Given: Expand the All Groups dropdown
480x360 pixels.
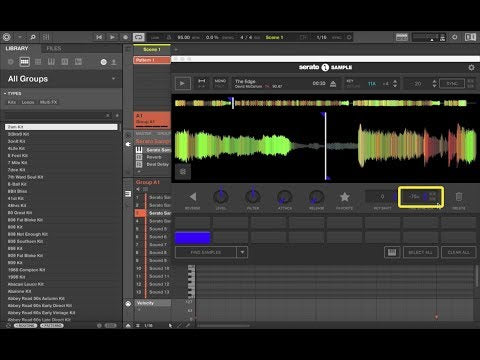Looking at the screenshot, I should 114,79.
